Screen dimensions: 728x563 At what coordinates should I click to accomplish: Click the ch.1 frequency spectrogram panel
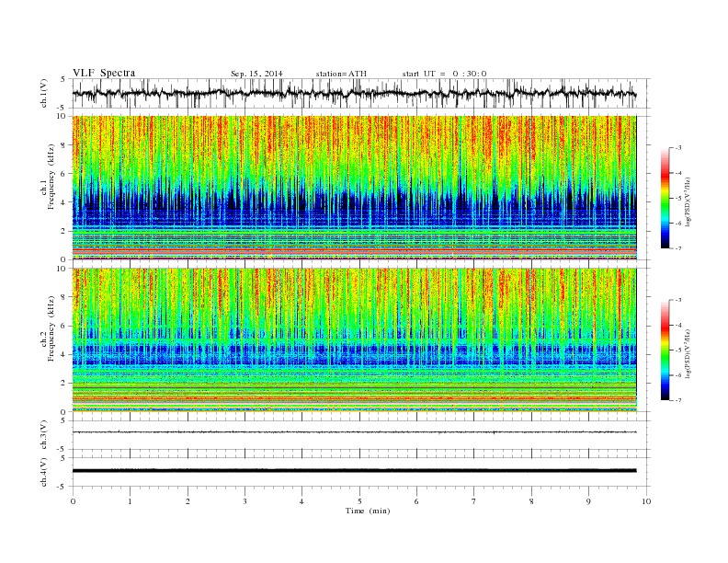coord(354,188)
